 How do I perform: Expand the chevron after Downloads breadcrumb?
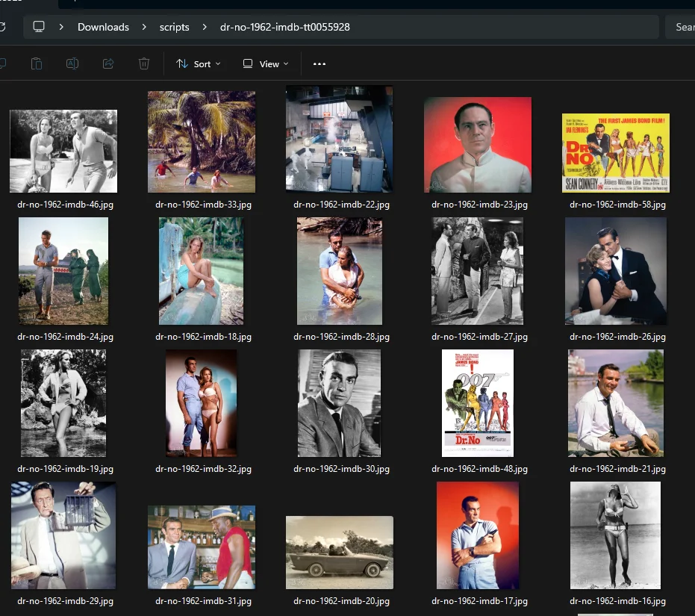pos(145,27)
